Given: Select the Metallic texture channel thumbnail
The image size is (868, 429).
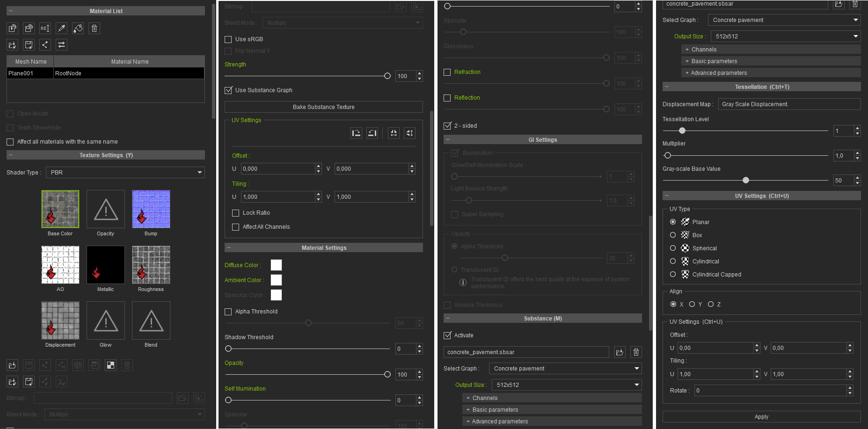Looking at the screenshot, I should tap(105, 264).
